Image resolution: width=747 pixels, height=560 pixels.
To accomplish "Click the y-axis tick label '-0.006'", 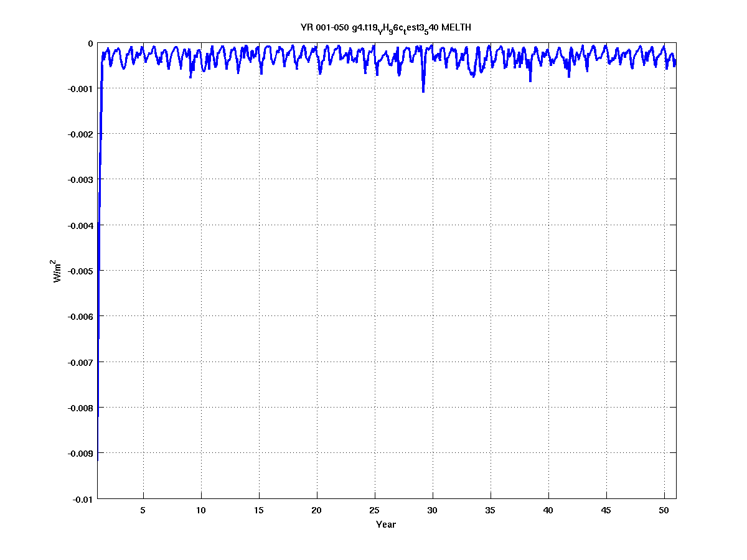I will tap(80, 317).
